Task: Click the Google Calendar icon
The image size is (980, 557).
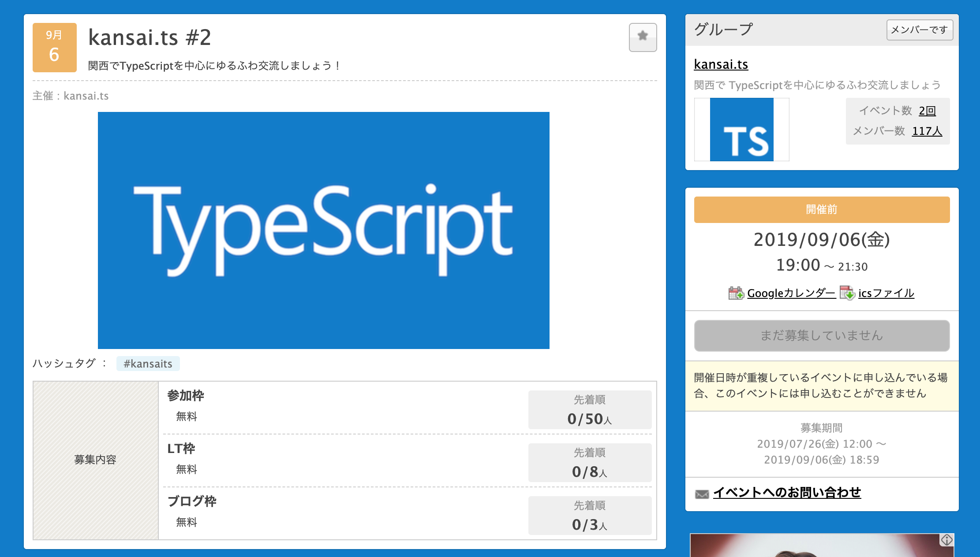Action: pyautogui.click(x=736, y=293)
